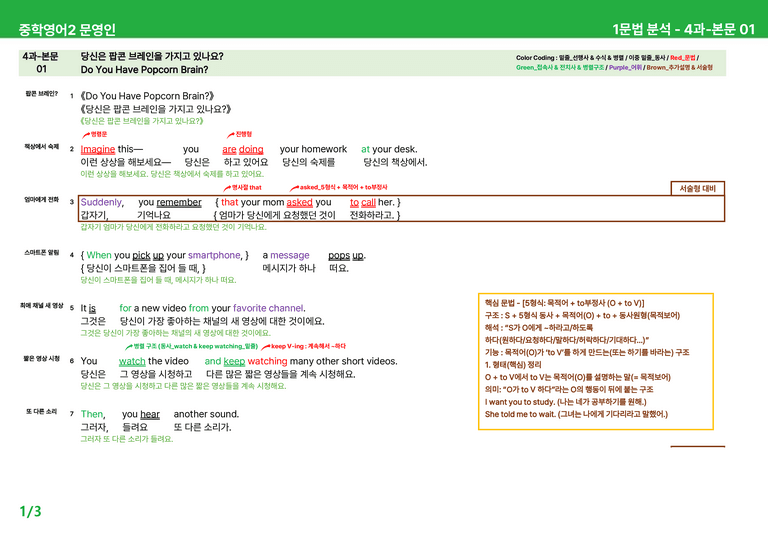Click the red annotation 'asked_5형식 + 목적어 + to부정사'
The height and width of the screenshot is (543, 768).
click(343, 187)
